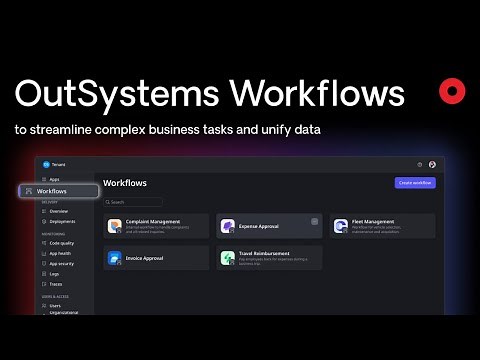480x360 pixels.
Task: Click the Expense Approval workflow icon
Action: pyautogui.click(x=228, y=226)
